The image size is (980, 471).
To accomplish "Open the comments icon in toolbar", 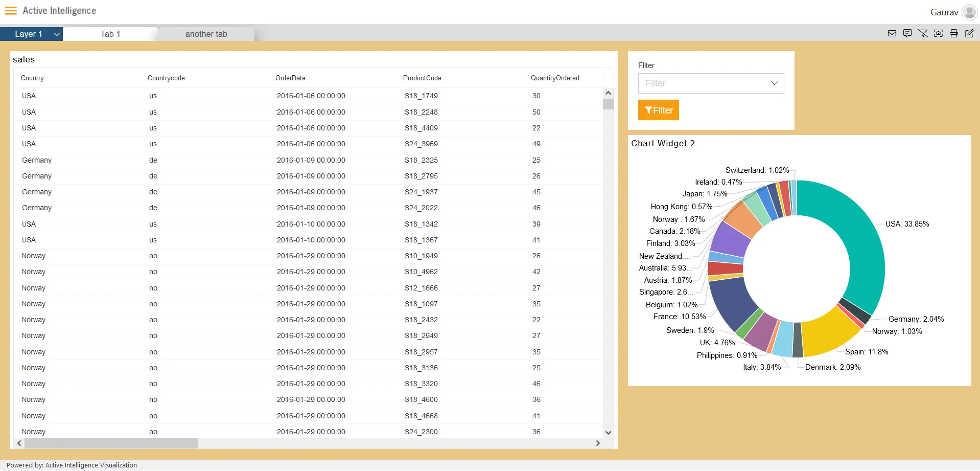I will pyautogui.click(x=907, y=34).
